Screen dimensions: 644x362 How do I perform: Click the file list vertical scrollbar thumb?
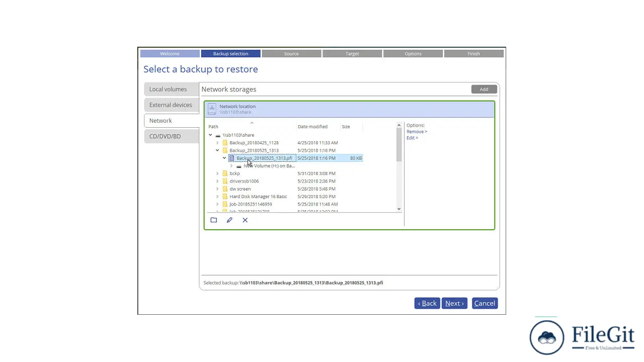[x=399, y=145]
